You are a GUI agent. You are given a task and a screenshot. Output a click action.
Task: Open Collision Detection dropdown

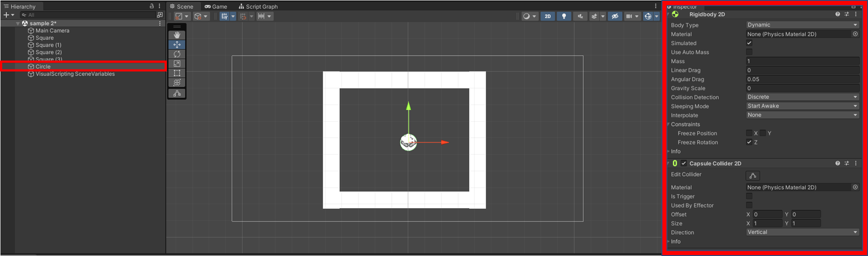(803, 97)
